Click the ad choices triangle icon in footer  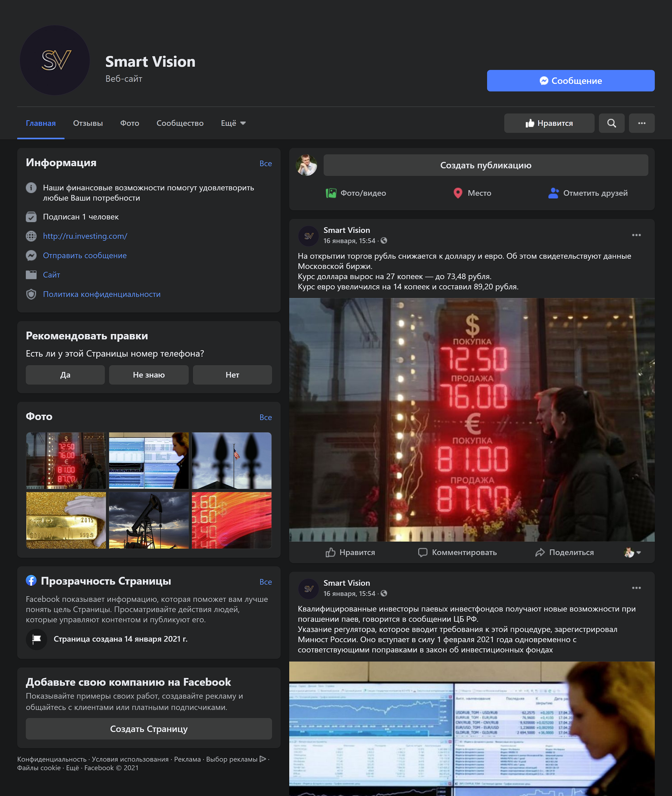pyautogui.click(x=262, y=759)
